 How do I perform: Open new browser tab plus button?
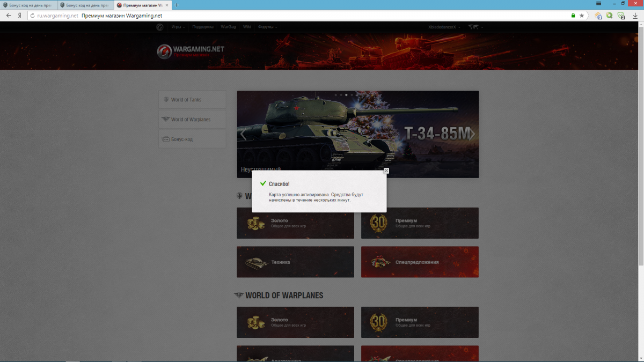tap(177, 5)
